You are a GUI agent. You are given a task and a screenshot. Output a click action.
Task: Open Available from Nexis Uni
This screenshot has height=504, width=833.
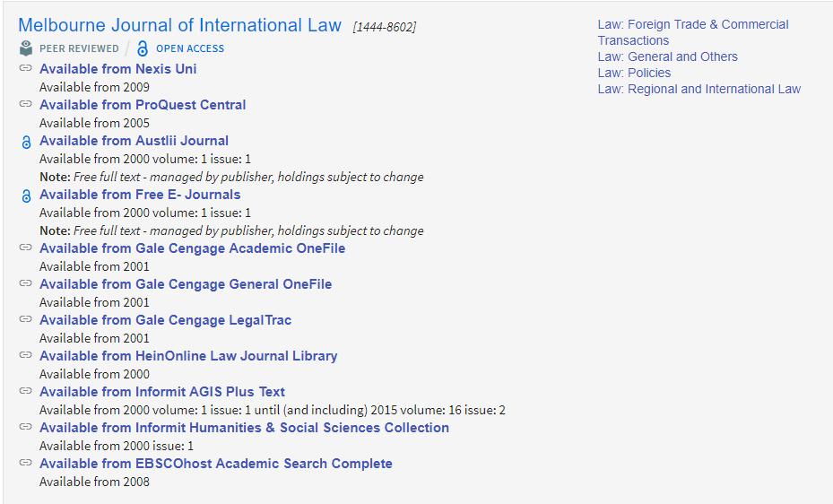point(118,69)
